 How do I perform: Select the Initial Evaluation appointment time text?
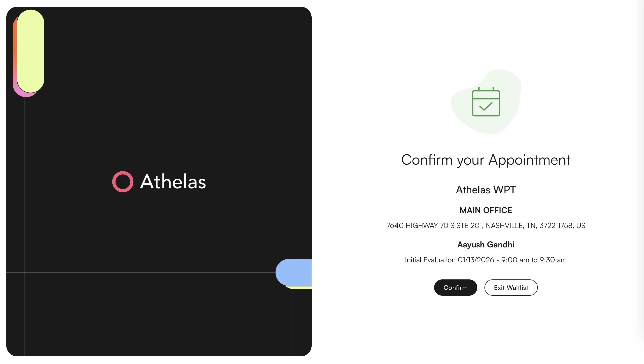tap(486, 260)
